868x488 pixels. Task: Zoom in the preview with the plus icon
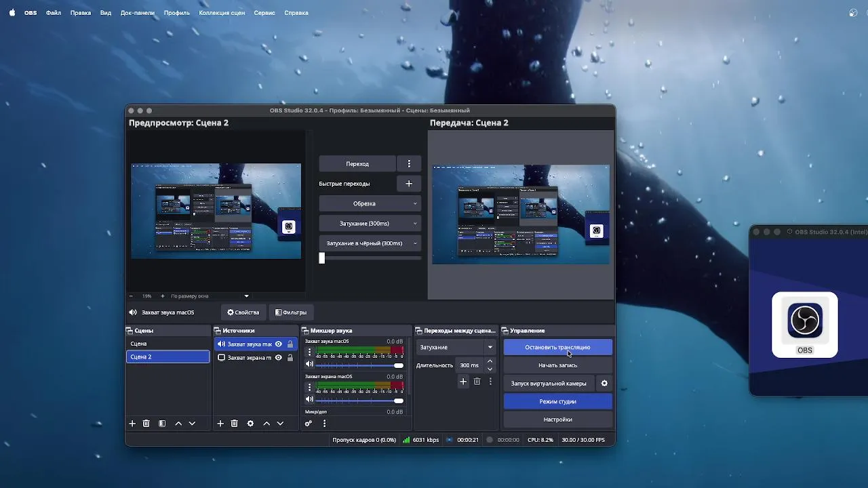tap(162, 296)
